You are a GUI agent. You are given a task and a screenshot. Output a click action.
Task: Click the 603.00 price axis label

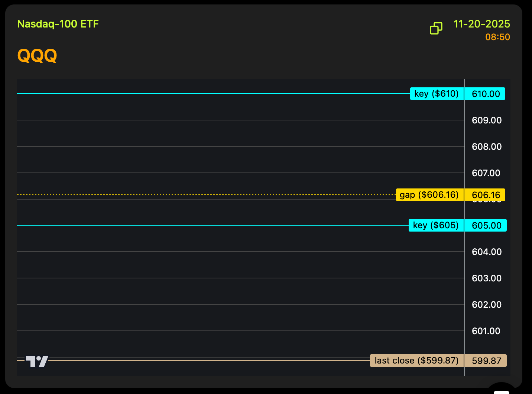[x=486, y=278]
